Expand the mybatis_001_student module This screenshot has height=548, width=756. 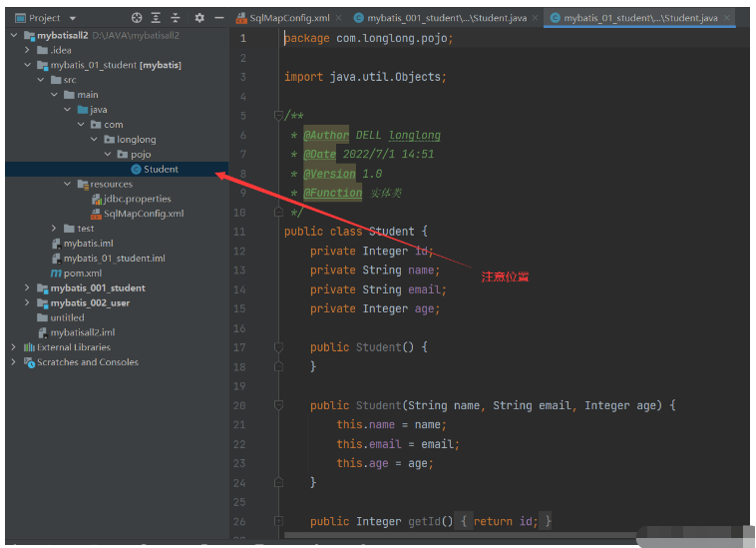tap(28, 287)
